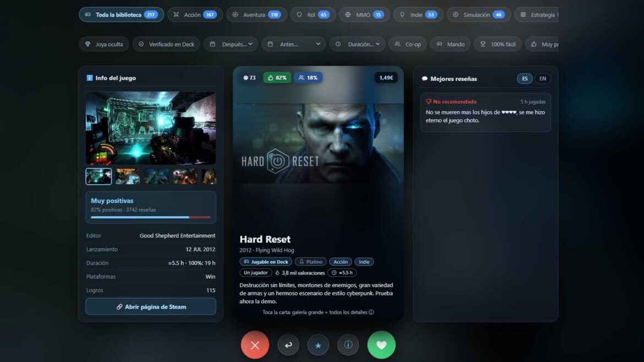The width and height of the screenshot is (644, 362).
Task: Click the positive reviews progress bar
Action: pos(151,217)
